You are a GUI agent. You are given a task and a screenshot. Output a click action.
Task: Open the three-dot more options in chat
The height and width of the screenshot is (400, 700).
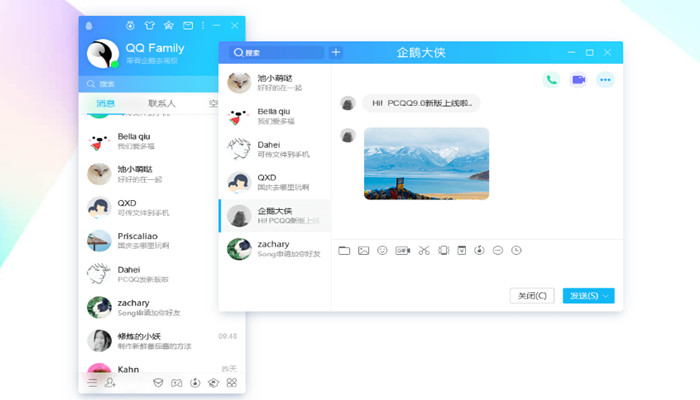point(605,80)
